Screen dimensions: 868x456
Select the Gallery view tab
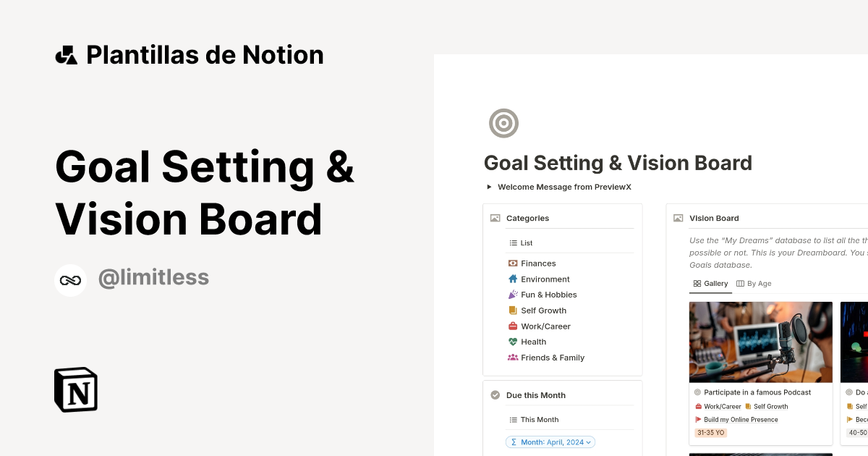pos(710,283)
